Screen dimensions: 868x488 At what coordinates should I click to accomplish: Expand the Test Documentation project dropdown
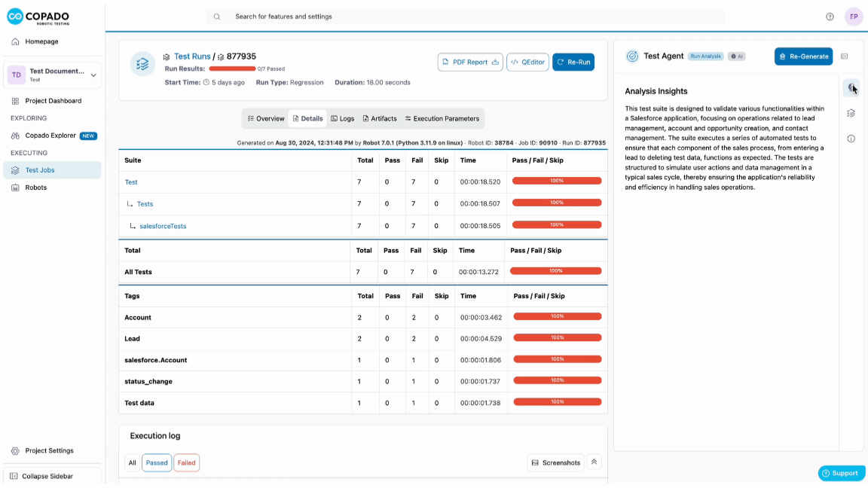(52, 75)
